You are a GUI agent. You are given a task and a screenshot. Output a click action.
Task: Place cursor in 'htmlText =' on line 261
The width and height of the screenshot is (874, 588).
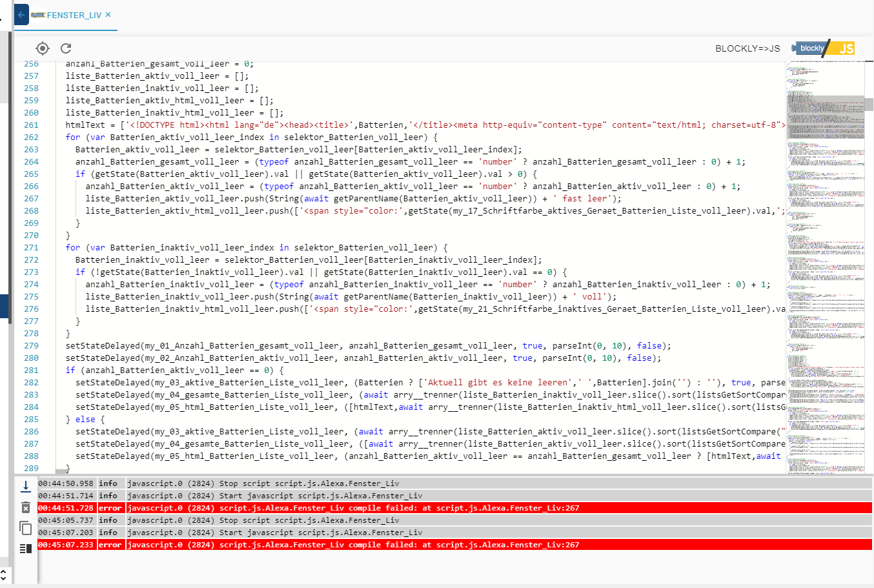[x=90, y=125]
